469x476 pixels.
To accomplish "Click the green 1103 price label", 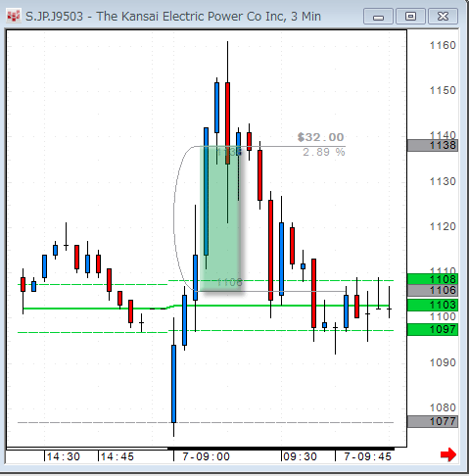I will pos(433,305).
